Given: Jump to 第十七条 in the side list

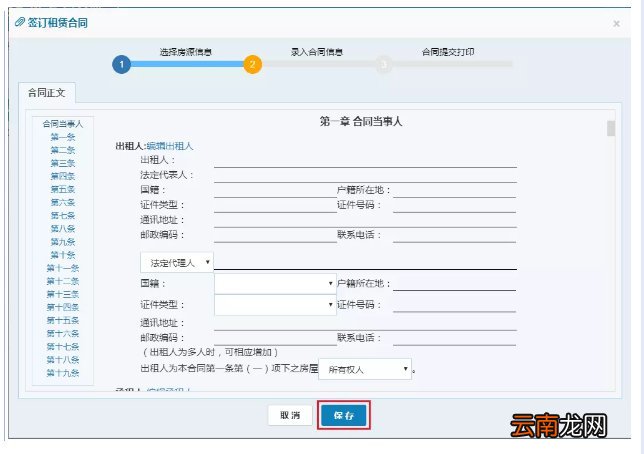Looking at the screenshot, I should tap(63, 347).
